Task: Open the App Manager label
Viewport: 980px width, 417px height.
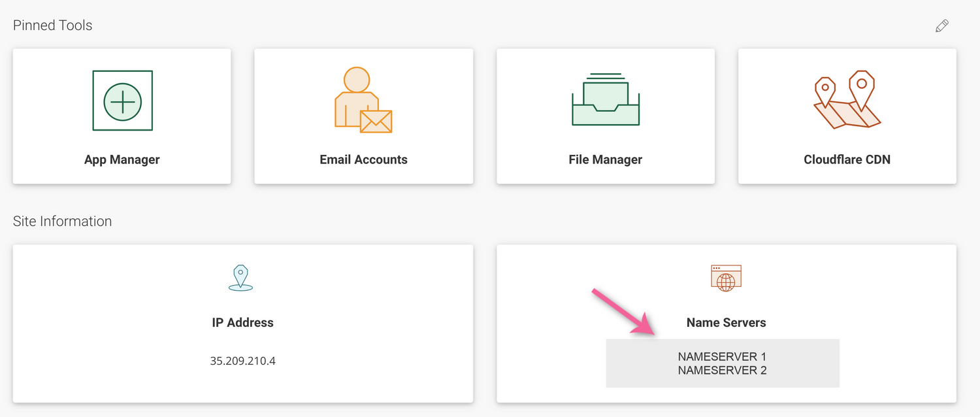Action: point(122,159)
